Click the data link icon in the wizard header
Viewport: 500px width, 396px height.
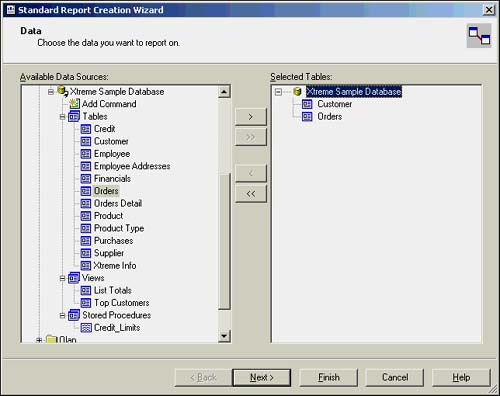pos(479,36)
